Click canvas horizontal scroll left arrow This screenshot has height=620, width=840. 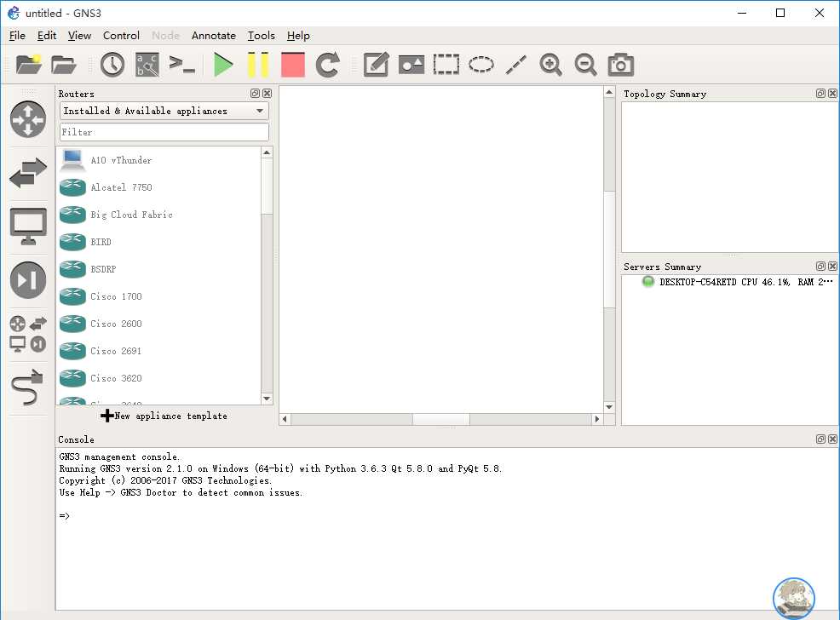point(285,419)
